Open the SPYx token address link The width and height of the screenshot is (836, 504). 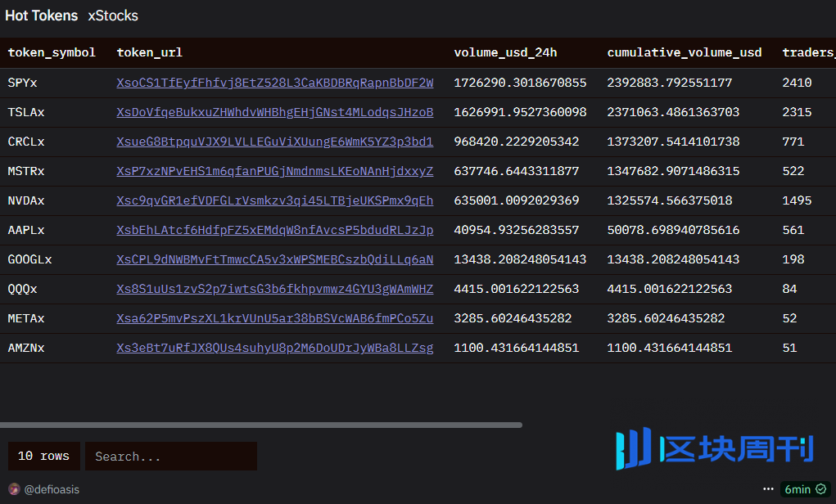point(274,83)
